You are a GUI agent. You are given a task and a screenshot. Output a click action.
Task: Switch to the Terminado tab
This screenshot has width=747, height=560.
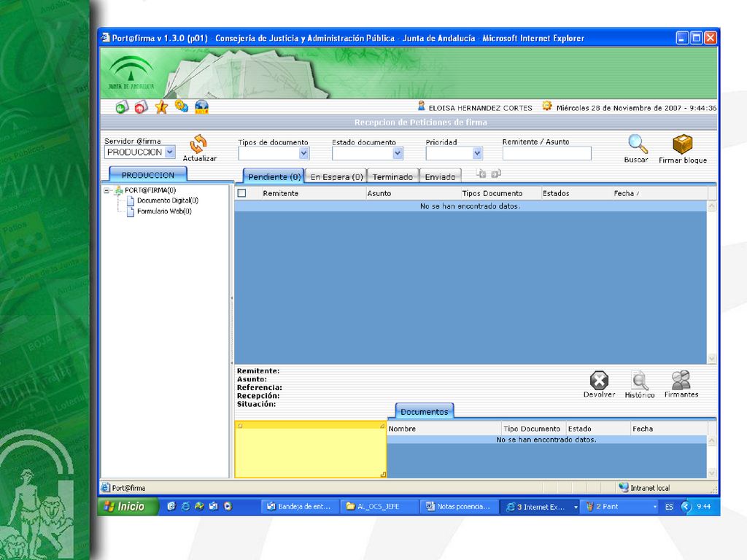392,176
